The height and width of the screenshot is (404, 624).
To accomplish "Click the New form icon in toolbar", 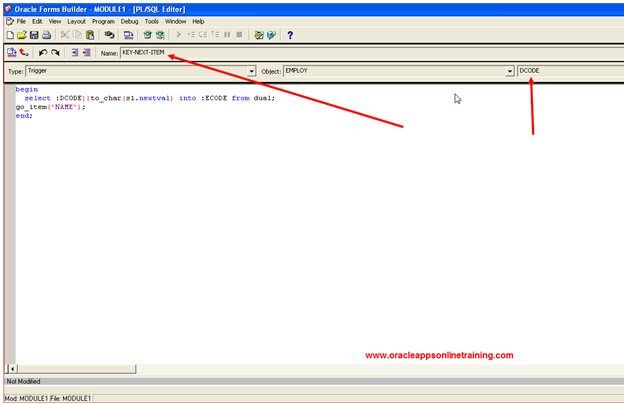I will pyautogui.click(x=9, y=35).
